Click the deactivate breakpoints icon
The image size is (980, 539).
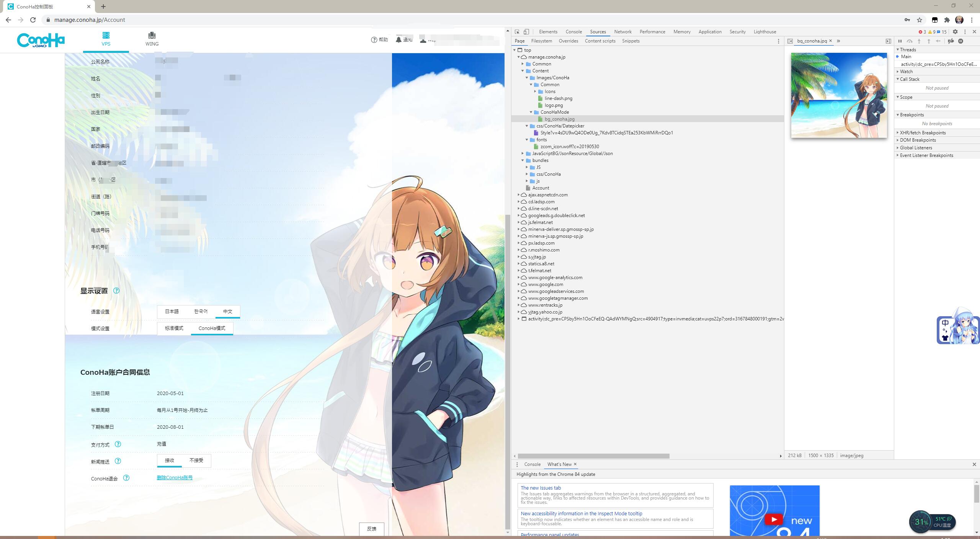pos(951,41)
